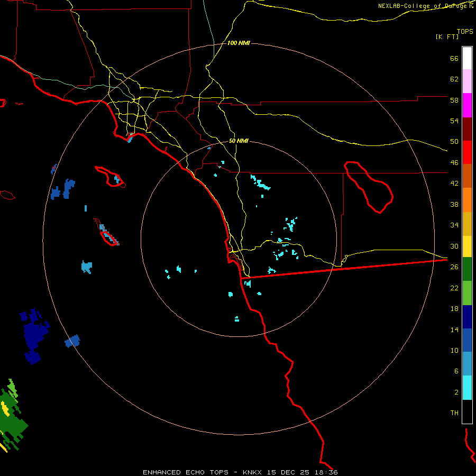Click the legend value "62"
The width and height of the screenshot is (476, 476).
pyautogui.click(x=454, y=79)
